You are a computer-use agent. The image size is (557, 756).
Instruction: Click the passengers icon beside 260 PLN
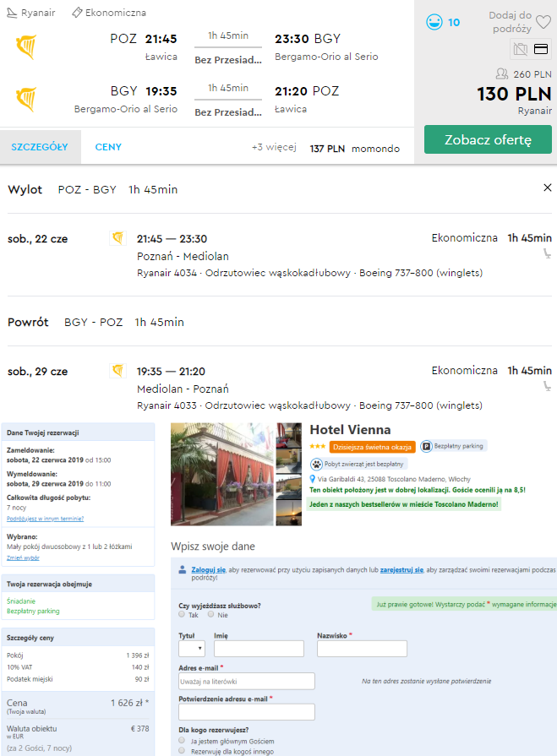point(502,73)
